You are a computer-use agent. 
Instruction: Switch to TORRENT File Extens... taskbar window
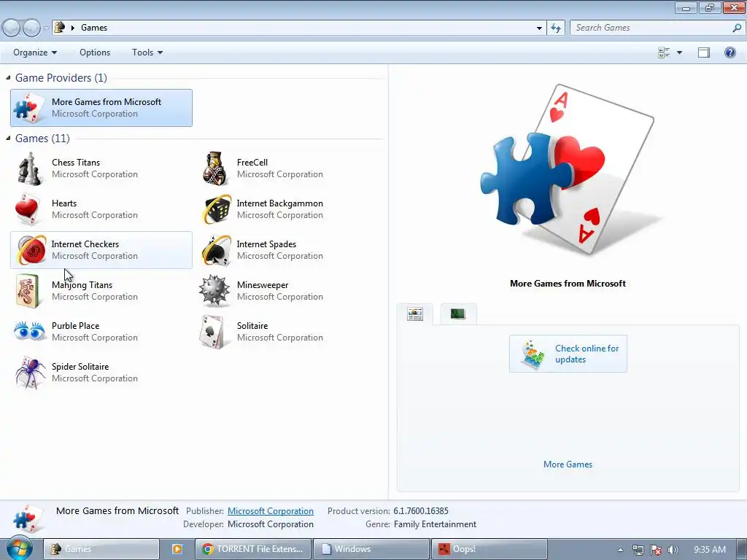click(253, 549)
